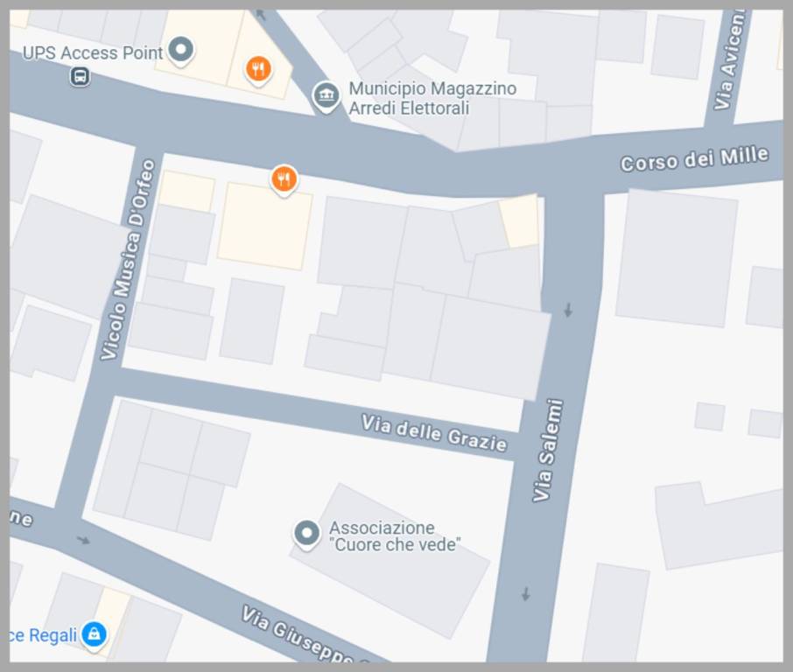Open the restaurant marker on Corso dei Mille

click(x=284, y=180)
